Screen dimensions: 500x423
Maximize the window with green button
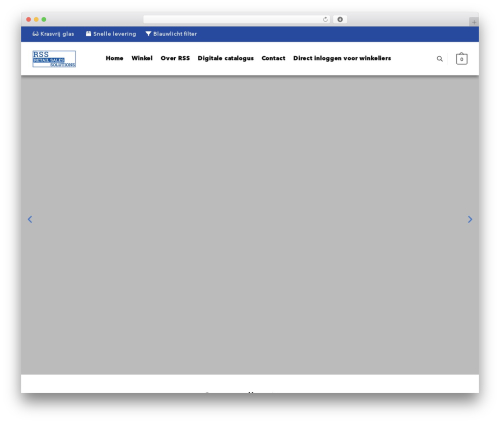[44, 19]
